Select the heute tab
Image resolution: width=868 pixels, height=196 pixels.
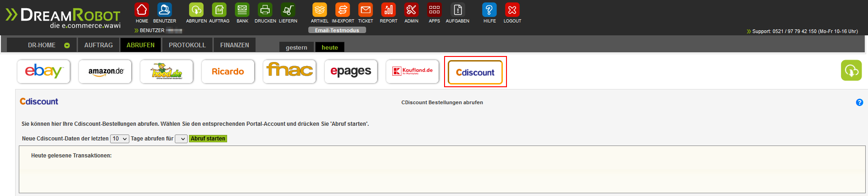[x=329, y=47]
